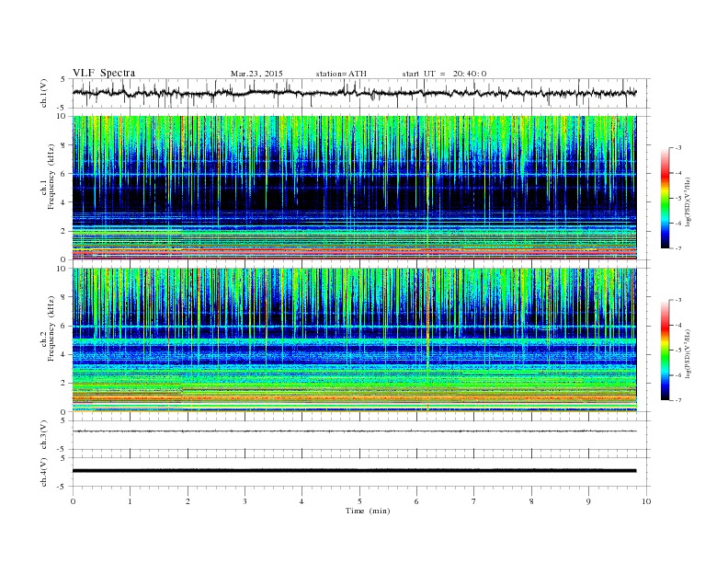The height and width of the screenshot is (563, 728).
Task: Click the "VLF Spectra" plot title
Action: point(104,73)
